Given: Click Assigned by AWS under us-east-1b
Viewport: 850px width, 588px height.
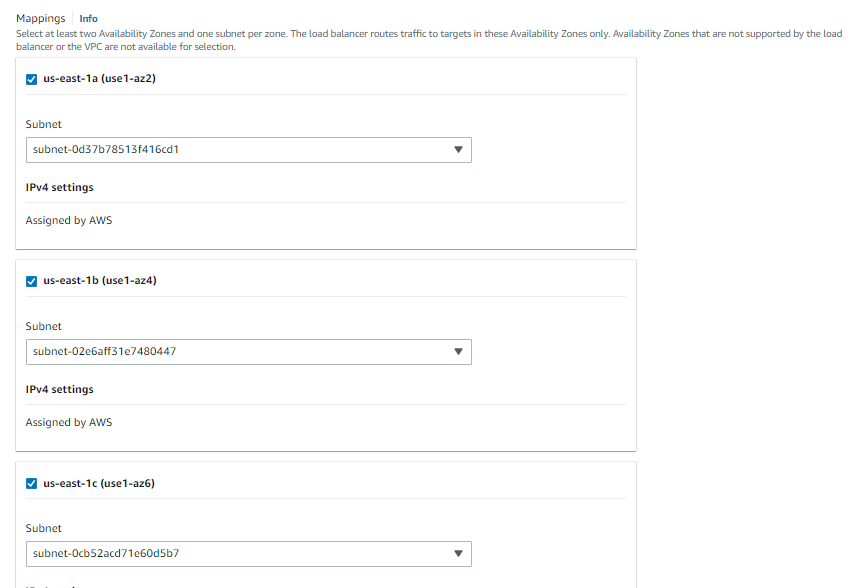Looking at the screenshot, I should click(69, 423).
